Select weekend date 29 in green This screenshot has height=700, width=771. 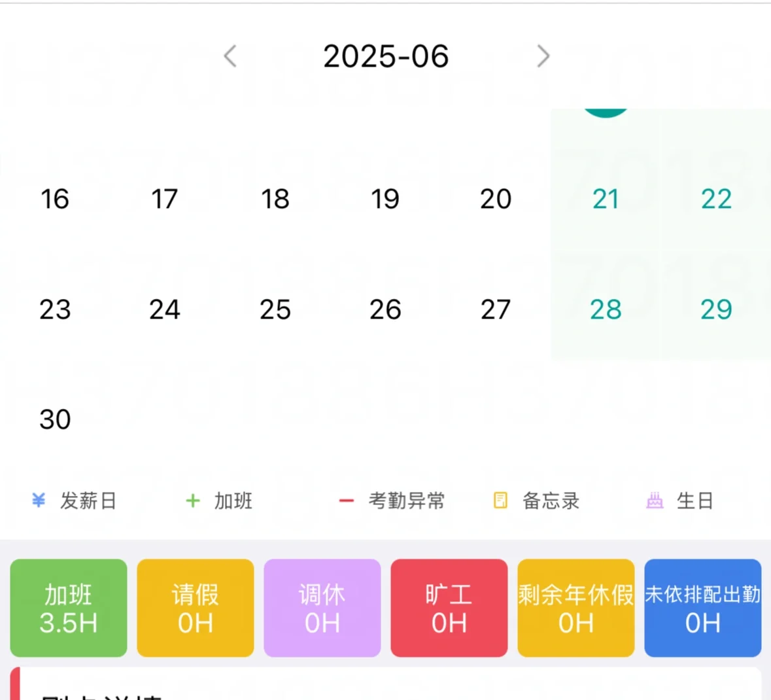pos(716,309)
